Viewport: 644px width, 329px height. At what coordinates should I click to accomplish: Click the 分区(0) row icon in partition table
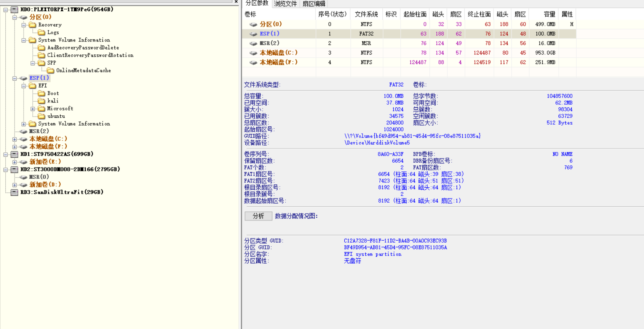(x=253, y=24)
